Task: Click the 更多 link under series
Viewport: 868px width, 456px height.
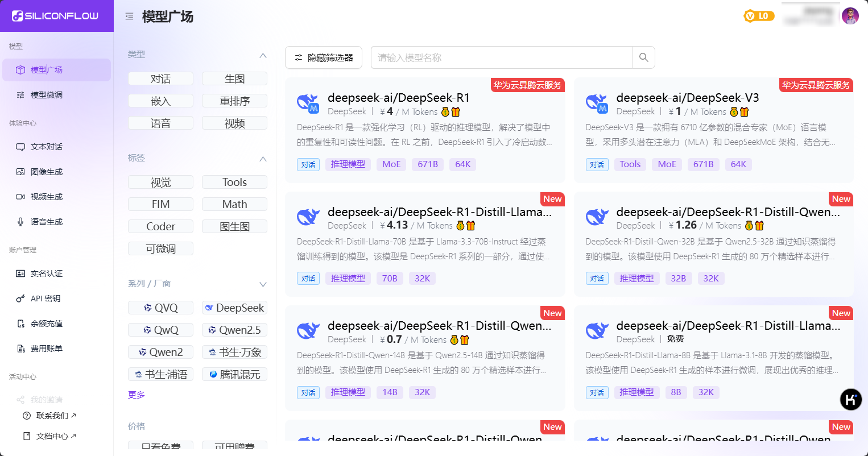Action: 137,395
